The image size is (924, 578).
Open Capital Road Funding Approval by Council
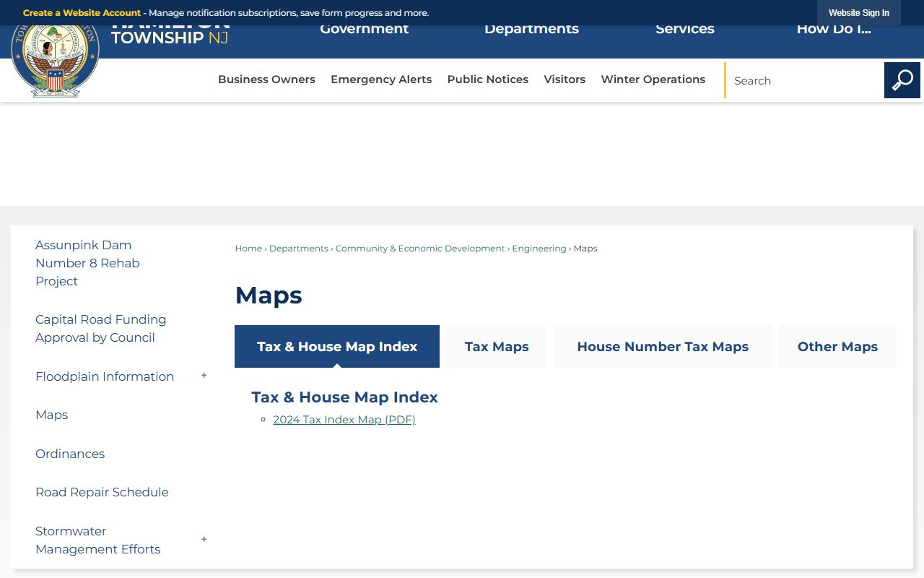pyautogui.click(x=101, y=328)
